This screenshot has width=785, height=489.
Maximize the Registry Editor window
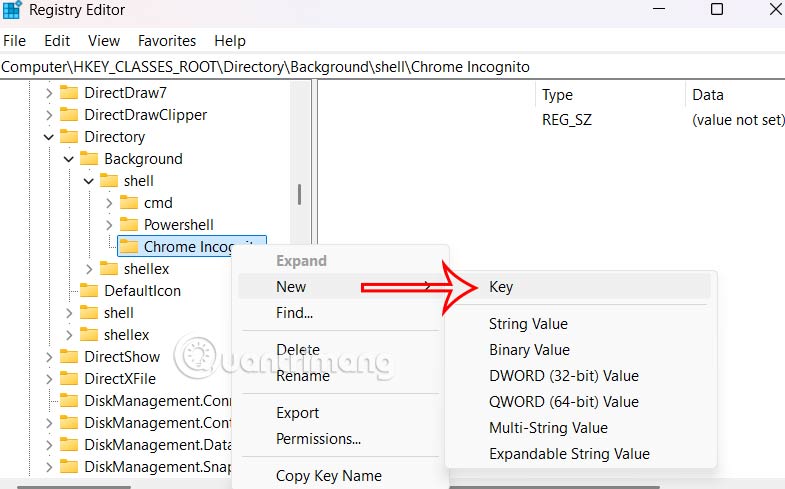(x=717, y=9)
